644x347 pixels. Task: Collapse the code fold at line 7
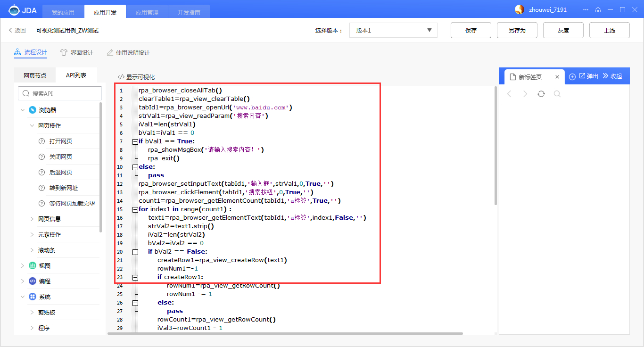tap(135, 141)
